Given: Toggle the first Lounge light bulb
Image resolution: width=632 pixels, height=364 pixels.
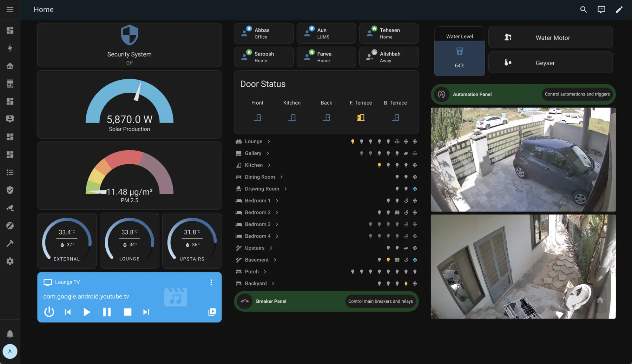Looking at the screenshot, I should coord(353,141).
